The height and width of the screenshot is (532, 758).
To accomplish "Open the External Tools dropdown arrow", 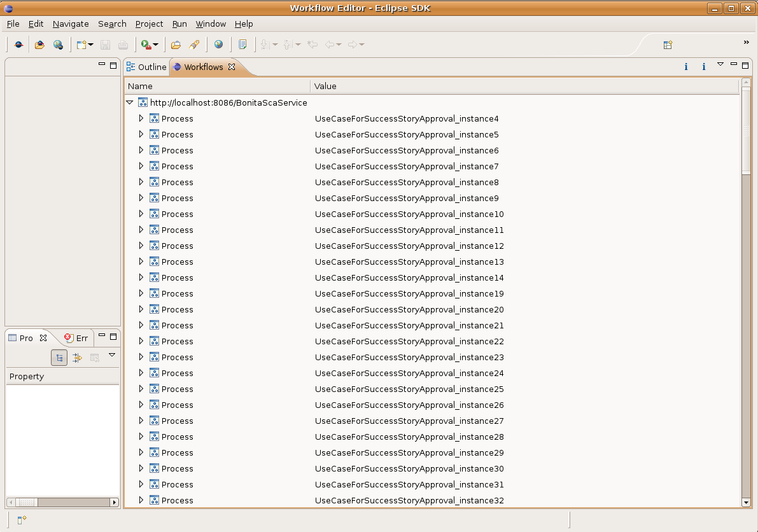I will click(x=156, y=45).
